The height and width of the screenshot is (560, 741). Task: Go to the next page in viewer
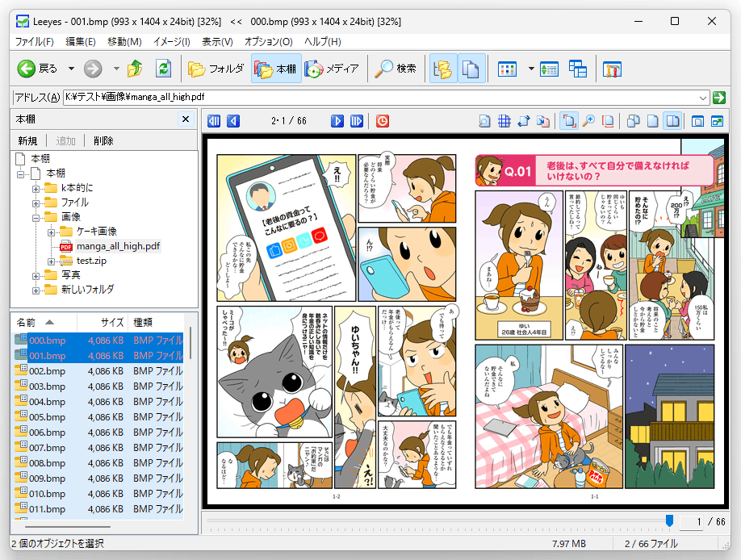[x=337, y=122]
